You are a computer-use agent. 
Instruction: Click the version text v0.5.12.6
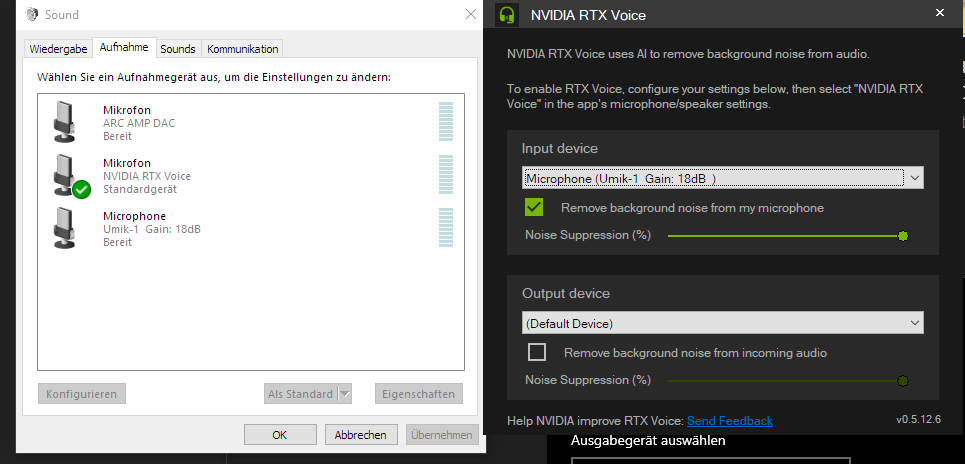click(918, 420)
